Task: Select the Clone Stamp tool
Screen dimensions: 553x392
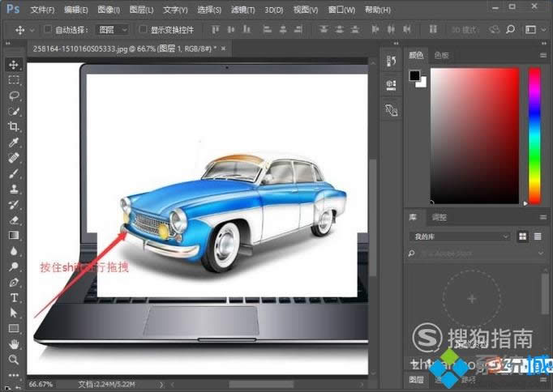Action: tap(14, 189)
